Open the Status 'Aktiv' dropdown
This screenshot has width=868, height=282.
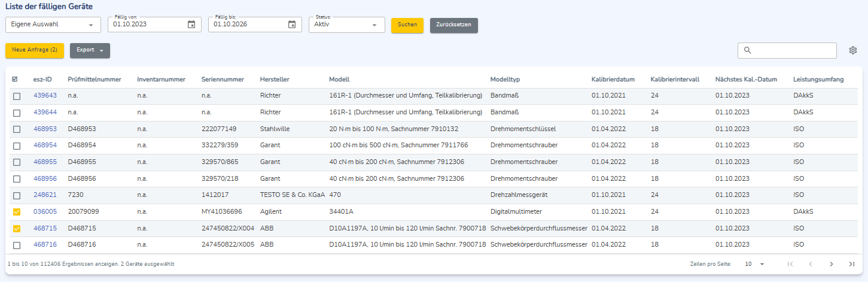click(x=347, y=25)
